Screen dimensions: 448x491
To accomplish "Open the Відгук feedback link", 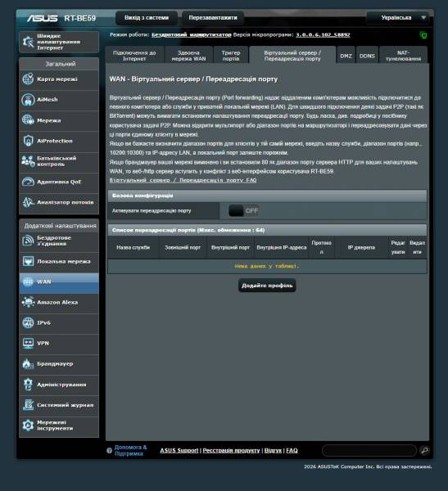I will pos(273,450).
